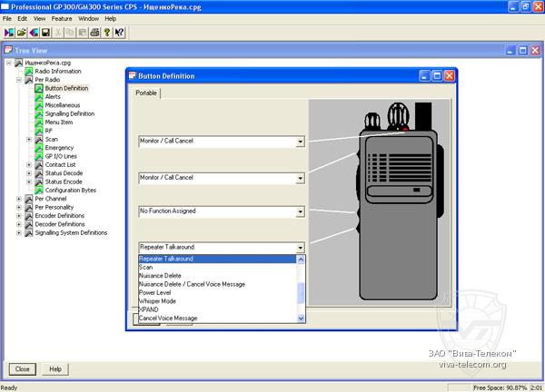
Task: Switch to the Portable tab
Action: (146, 93)
